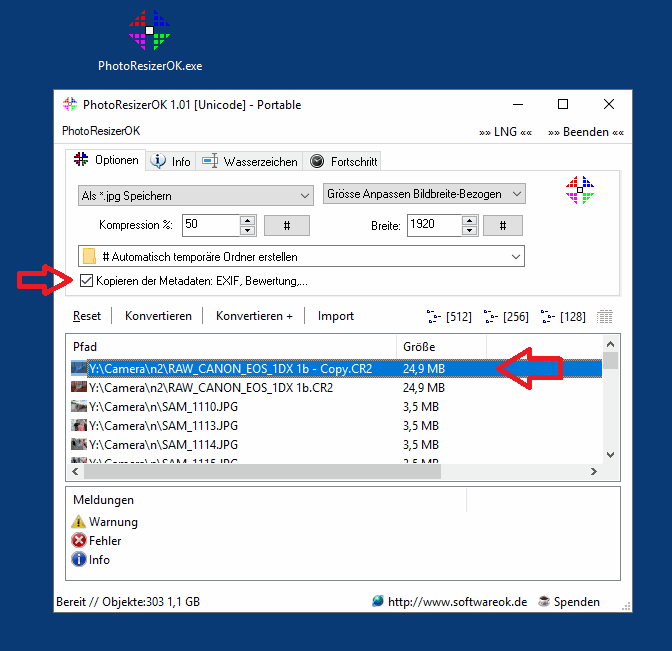
Task: Select the Optionen tab
Action: (105, 160)
